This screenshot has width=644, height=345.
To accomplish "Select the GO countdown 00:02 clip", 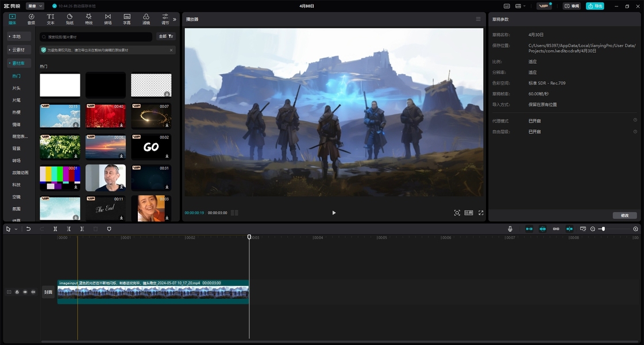I will pyautogui.click(x=151, y=147).
